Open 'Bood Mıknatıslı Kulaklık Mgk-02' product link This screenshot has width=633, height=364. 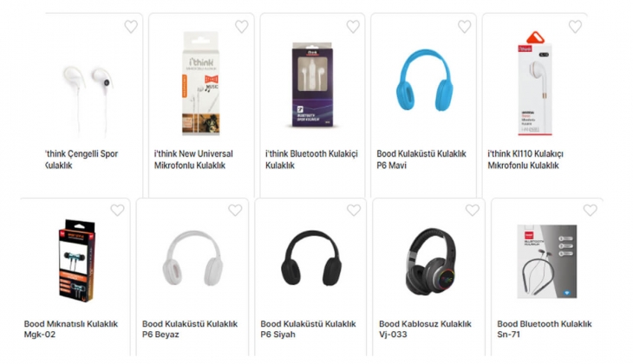[71, 328]
